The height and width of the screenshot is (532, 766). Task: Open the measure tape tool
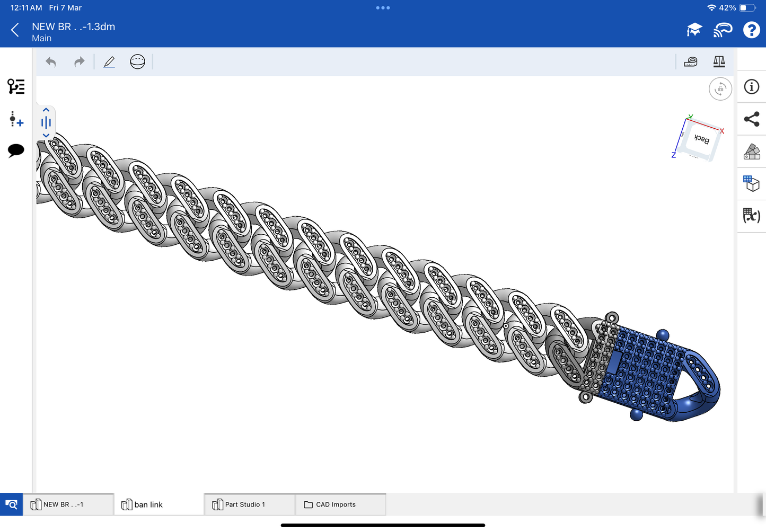click(691, 62)
